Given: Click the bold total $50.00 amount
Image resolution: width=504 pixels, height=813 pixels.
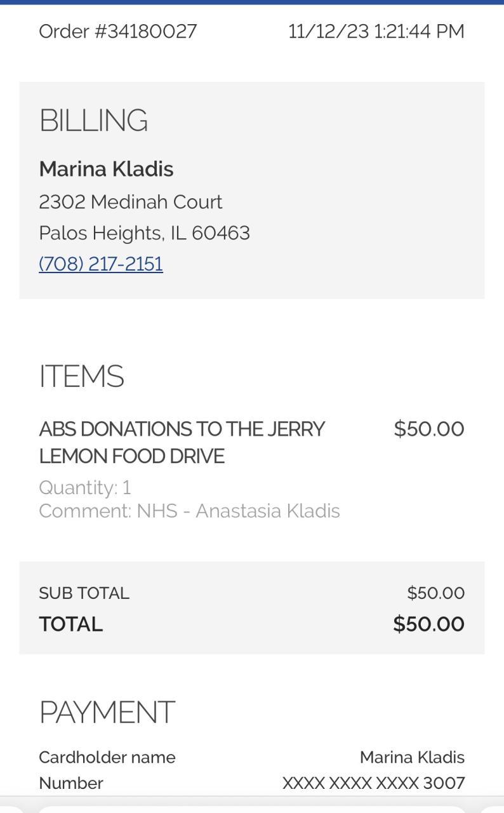Looking at the screenshot, I should (x=428, y=624).
